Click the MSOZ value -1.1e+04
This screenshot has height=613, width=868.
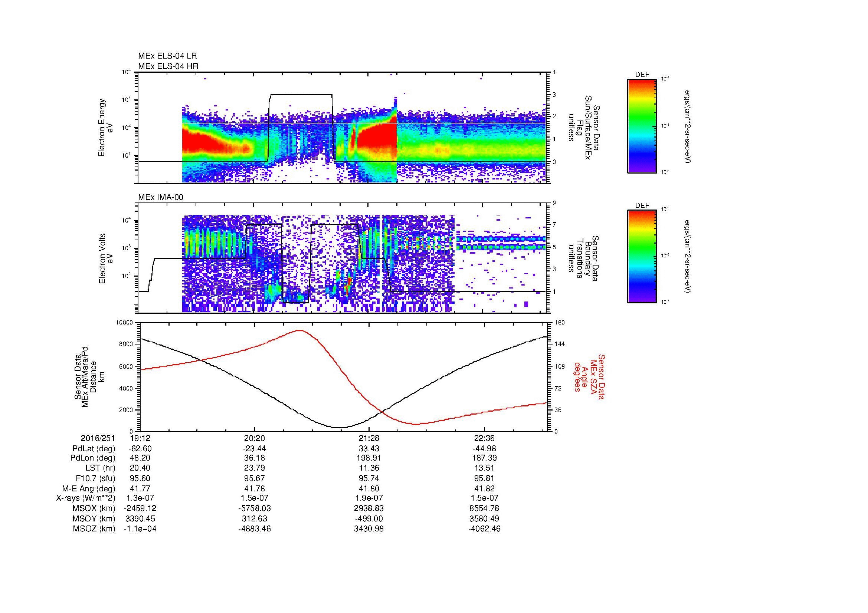click(x=140, y=529)
